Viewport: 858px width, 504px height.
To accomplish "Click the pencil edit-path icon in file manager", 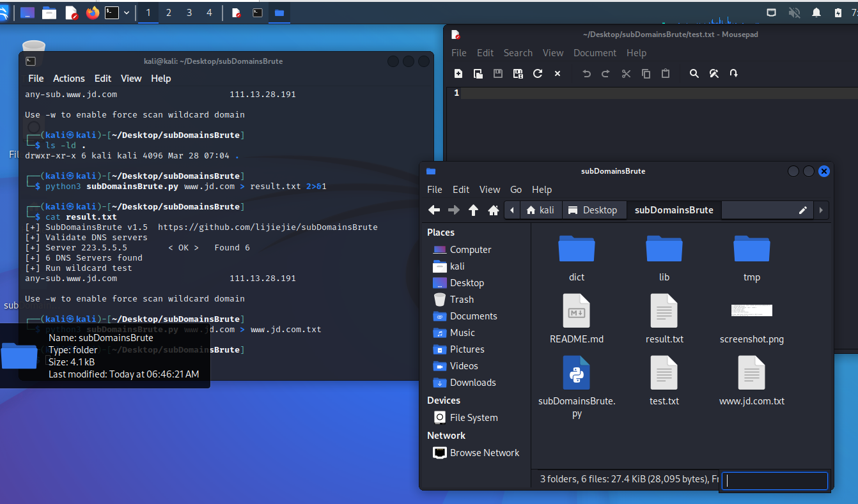I will pyautogui.click(x=802, y=210).
